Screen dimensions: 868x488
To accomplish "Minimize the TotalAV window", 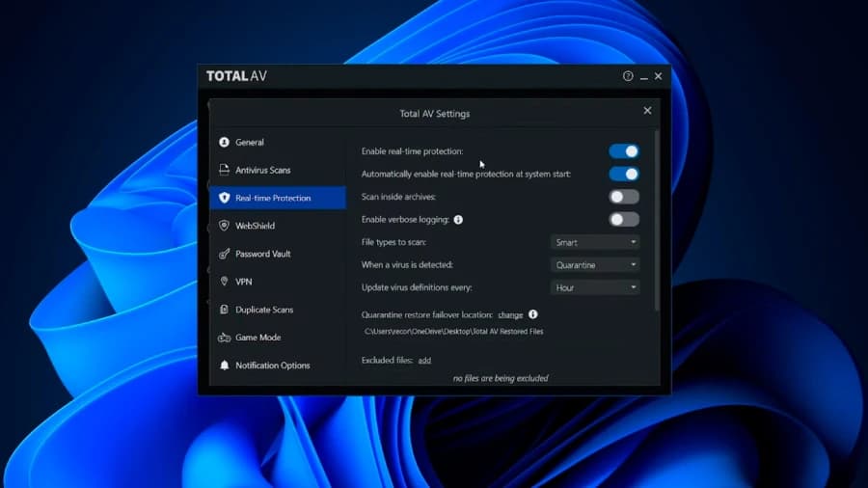I will click(x=644, y=77).
